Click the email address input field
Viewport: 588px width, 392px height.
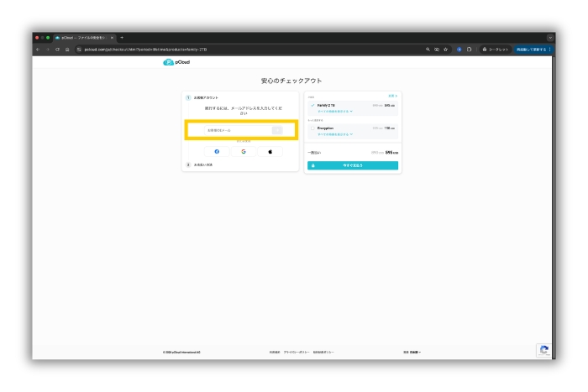pos(228,130)
